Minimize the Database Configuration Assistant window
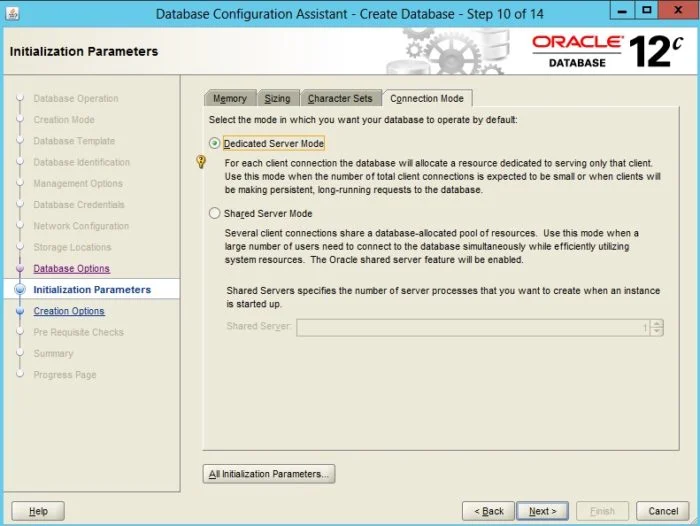The width and height of the screenshot is (700, 526). (x=622, y=10)
